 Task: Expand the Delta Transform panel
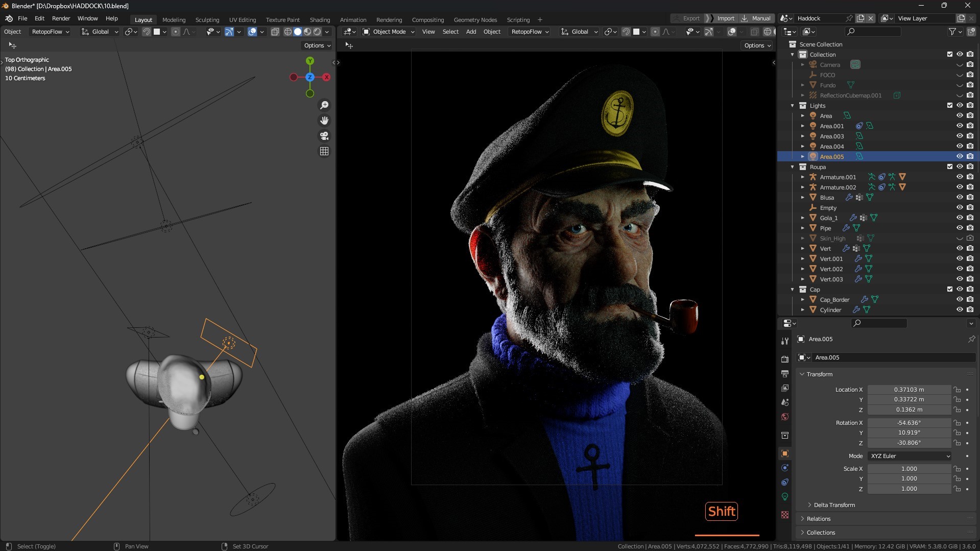click(834, 505)
